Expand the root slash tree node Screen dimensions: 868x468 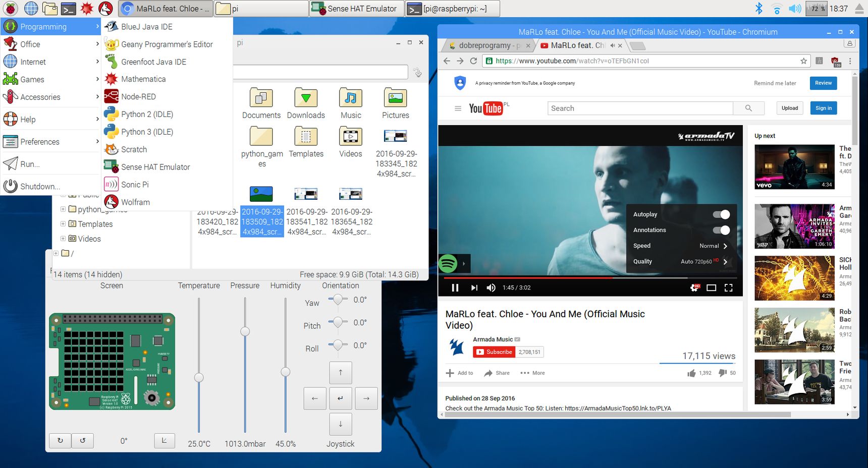(x=56, y=253)
